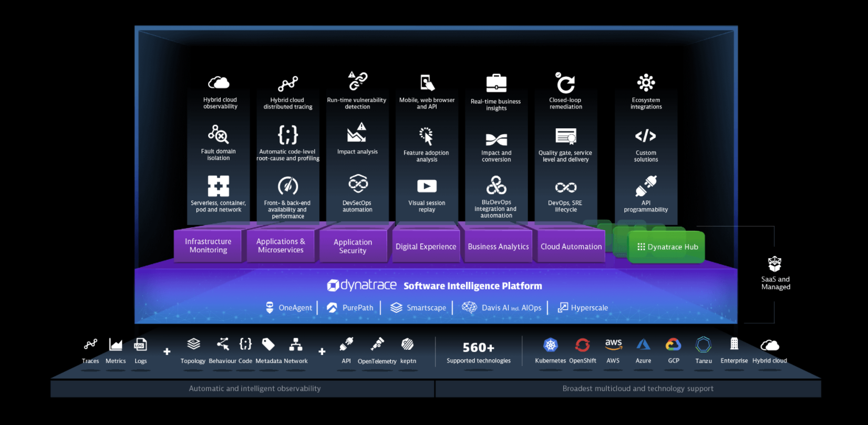
Task: Click the Tanzu hexagon logo
Action: point(704,345)
